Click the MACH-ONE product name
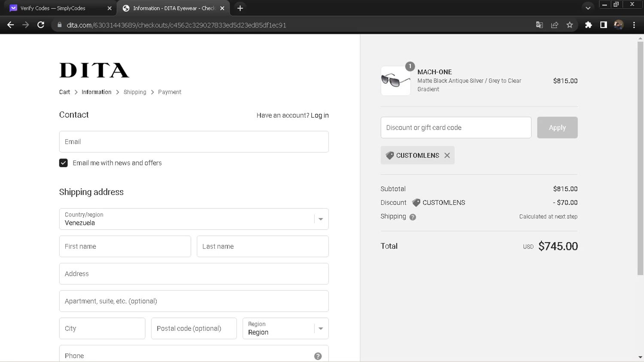 point(434,72)
